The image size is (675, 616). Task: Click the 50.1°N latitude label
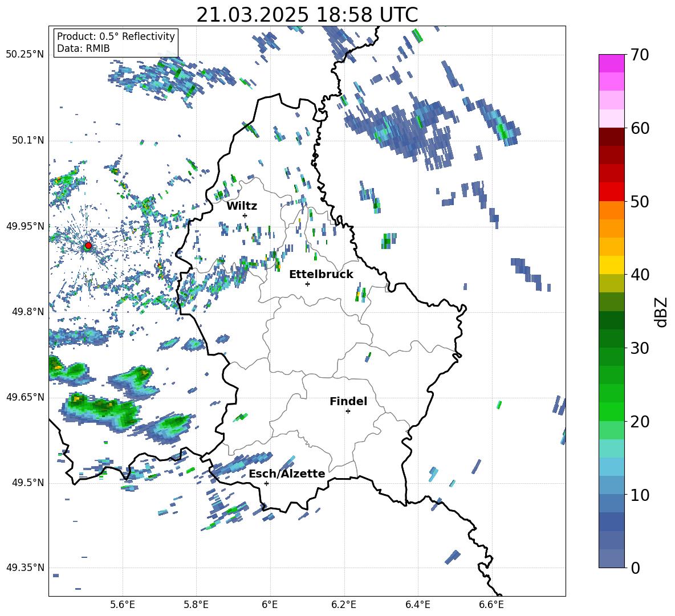point(27,140)
